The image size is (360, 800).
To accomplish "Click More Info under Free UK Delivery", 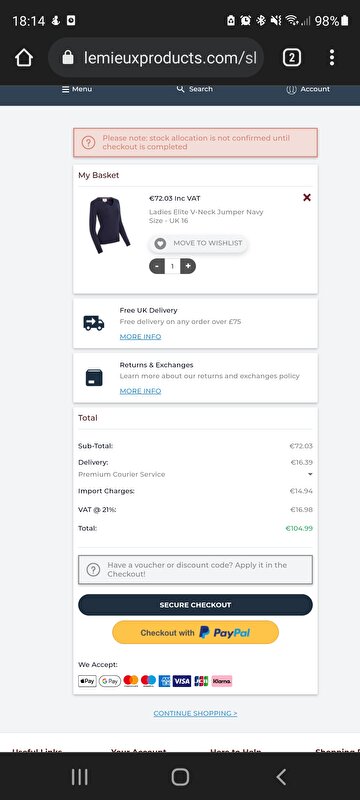I will tap(140, 337).
